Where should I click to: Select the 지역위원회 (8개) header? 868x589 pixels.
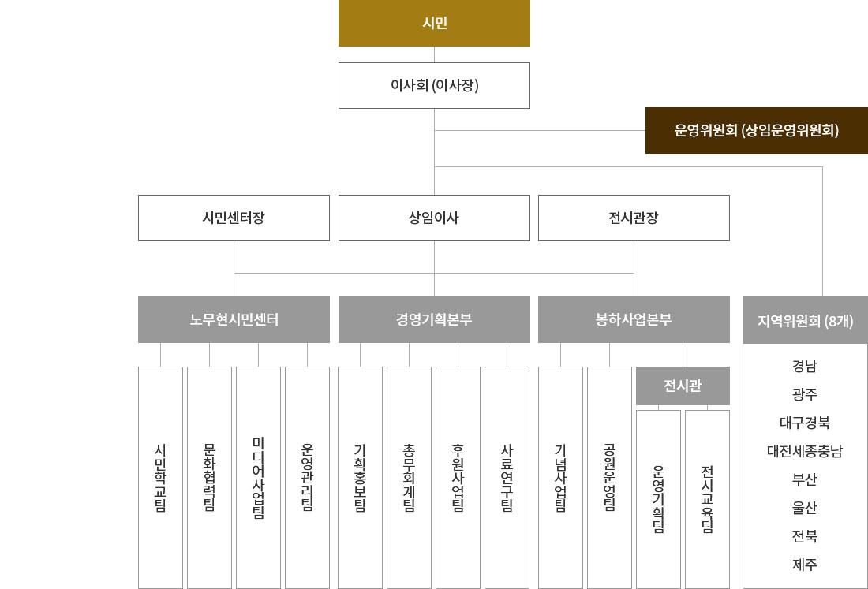tap(805, 321)
